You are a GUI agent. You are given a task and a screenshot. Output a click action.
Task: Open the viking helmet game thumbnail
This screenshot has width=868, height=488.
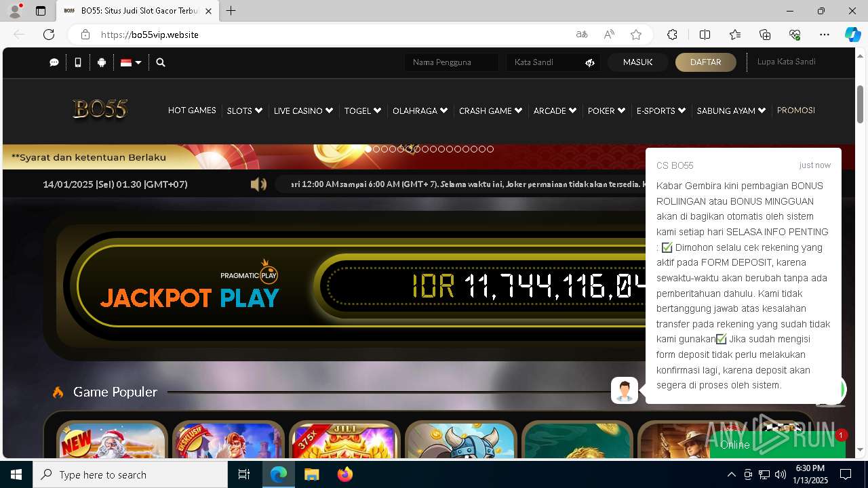(x=460, y=440)
